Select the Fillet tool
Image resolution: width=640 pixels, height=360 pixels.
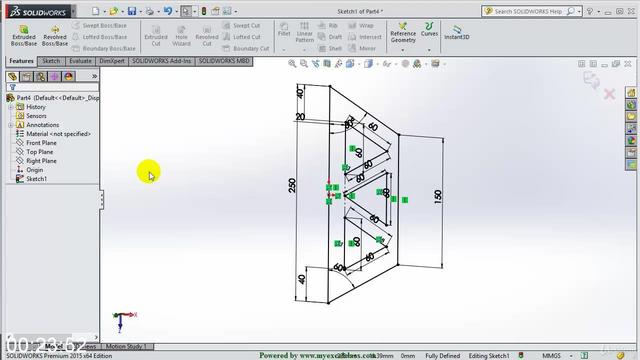click(284, 29)
